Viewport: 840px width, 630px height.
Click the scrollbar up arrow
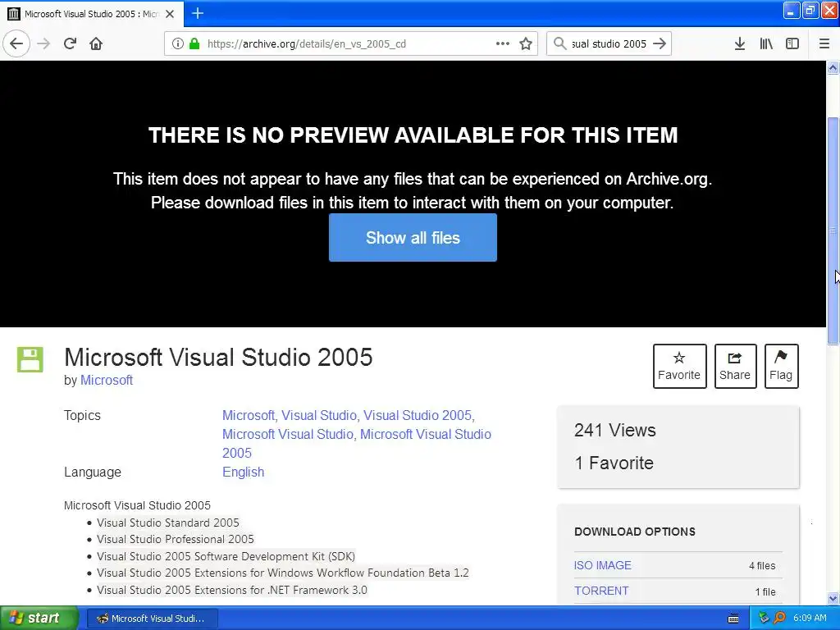(x=833, y=67)
